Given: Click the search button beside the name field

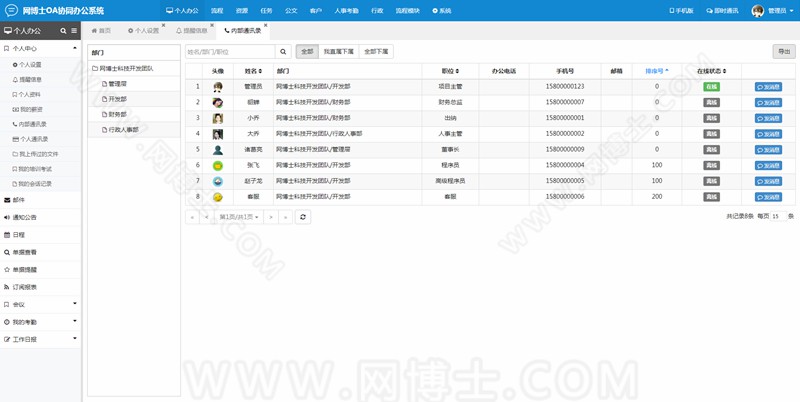Looking at the screenshot, I should 283,52.
